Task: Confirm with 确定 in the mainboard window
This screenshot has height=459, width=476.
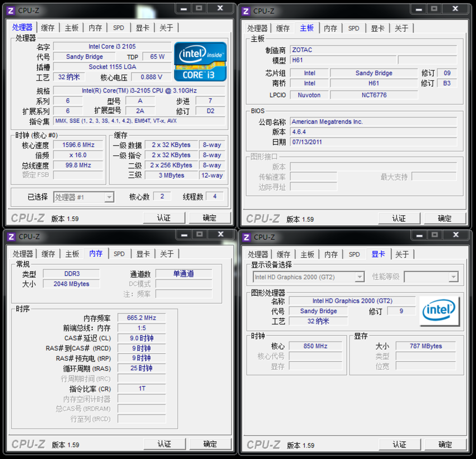Action: tap(445, 219)
